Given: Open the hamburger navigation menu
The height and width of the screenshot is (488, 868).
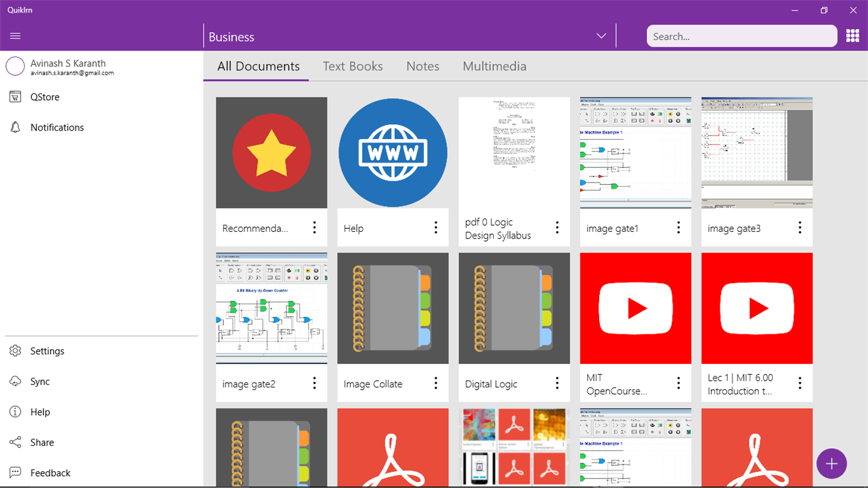Looking at the screenshot, I should point(16,36).
